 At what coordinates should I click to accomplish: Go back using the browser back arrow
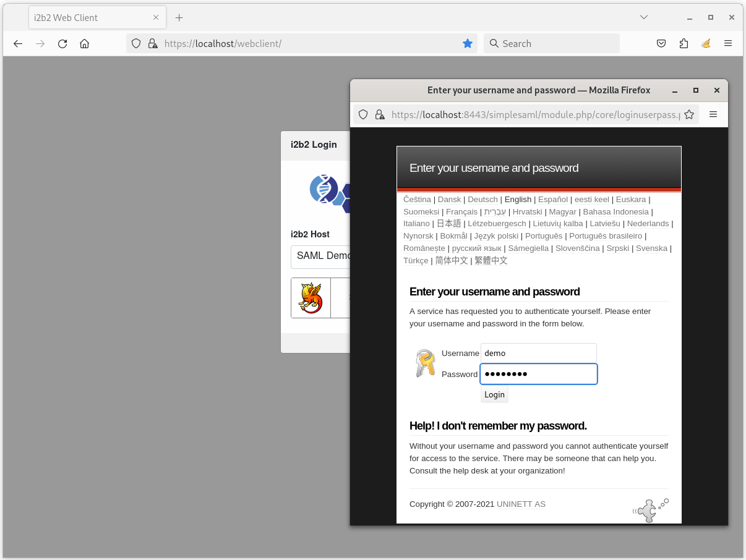18,43
